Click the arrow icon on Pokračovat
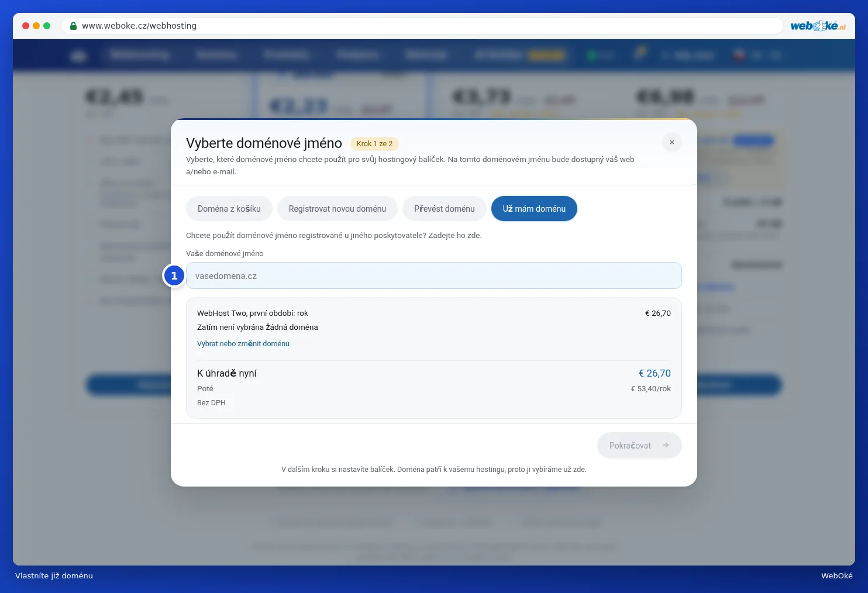The height and width of the screenshot is (593, 868). [x=666, y=445]
